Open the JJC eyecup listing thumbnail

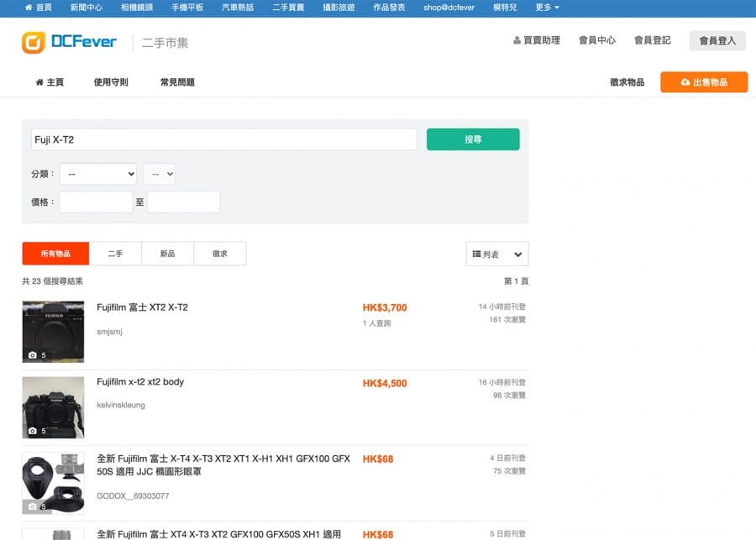pyautogui.click(x=53, y=483)
